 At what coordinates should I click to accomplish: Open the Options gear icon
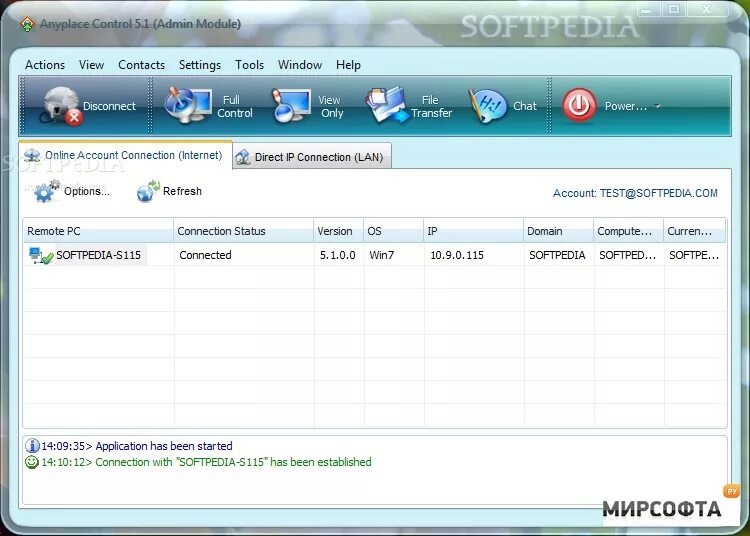[46, 191]
